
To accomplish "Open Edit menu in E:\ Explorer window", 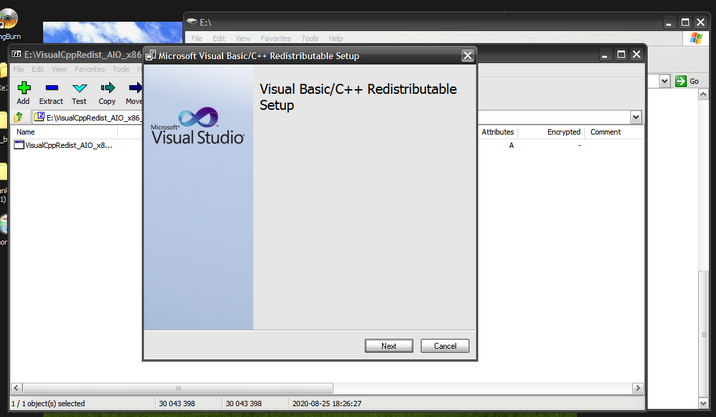I will [x=219, y=38].
